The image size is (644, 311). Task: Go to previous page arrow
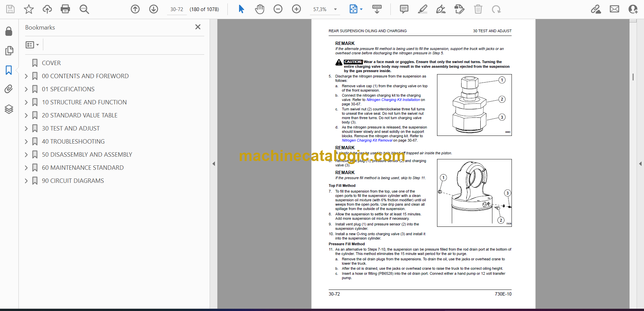[135, 9]
